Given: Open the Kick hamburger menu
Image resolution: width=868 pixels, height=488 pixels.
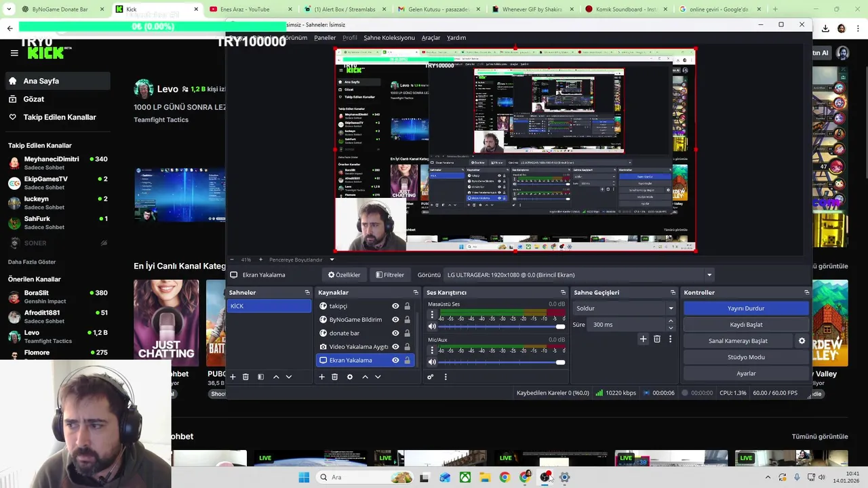Looking at the screenshot, I should coord(14,53).
